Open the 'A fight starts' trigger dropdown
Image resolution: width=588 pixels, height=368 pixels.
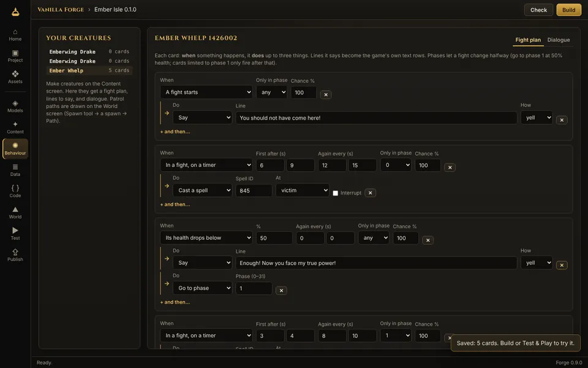pyautogui.click(x=206, y=92)
